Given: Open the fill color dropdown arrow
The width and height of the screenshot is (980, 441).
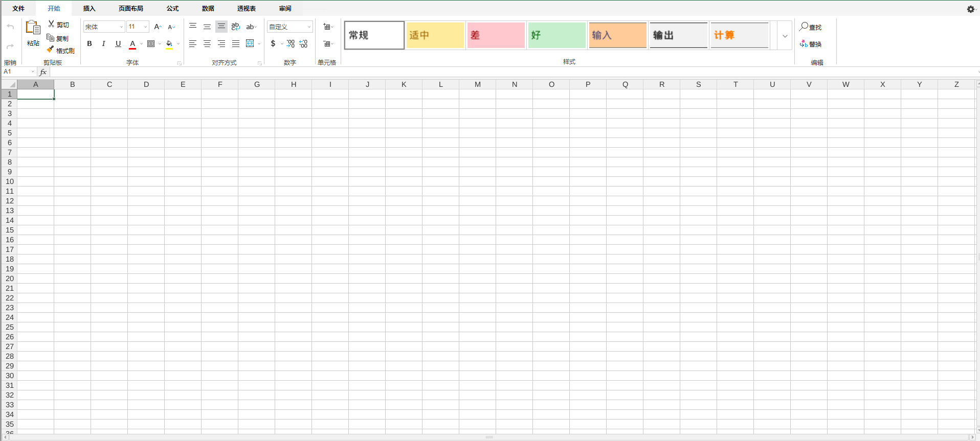Looking at the screenshot, I should point(178,44).
